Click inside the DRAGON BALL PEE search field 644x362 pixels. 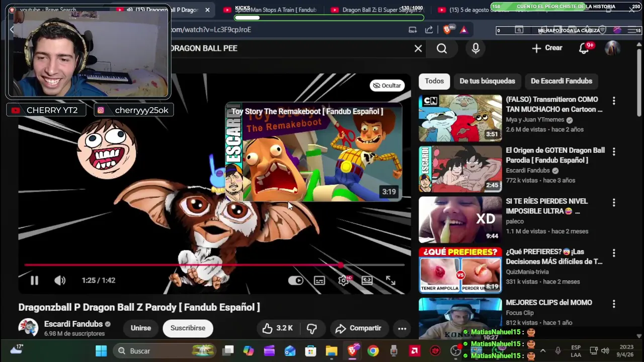pyautogui.click(x=289, y=48)
